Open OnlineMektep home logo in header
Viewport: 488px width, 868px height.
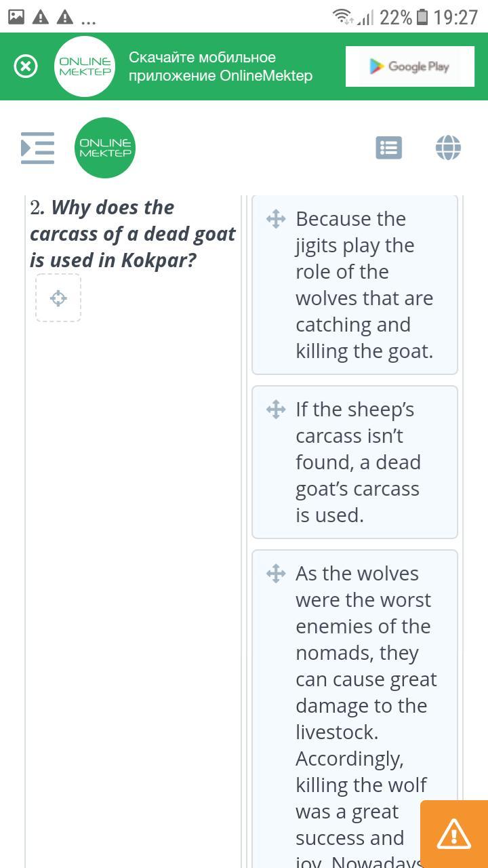(105, 148)
